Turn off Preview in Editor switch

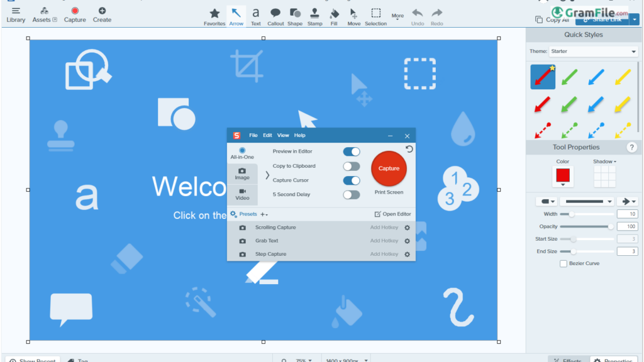click(352, 151)
